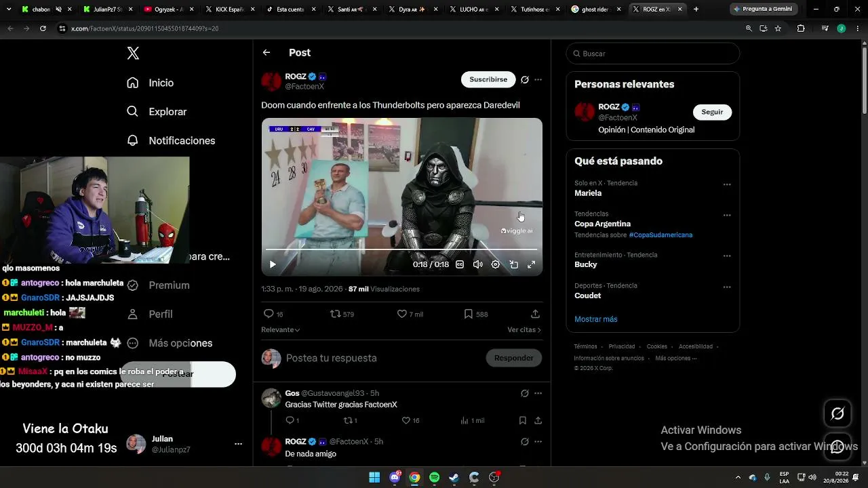Open a new browser tab
868x488 pixels.
[696, 9]
